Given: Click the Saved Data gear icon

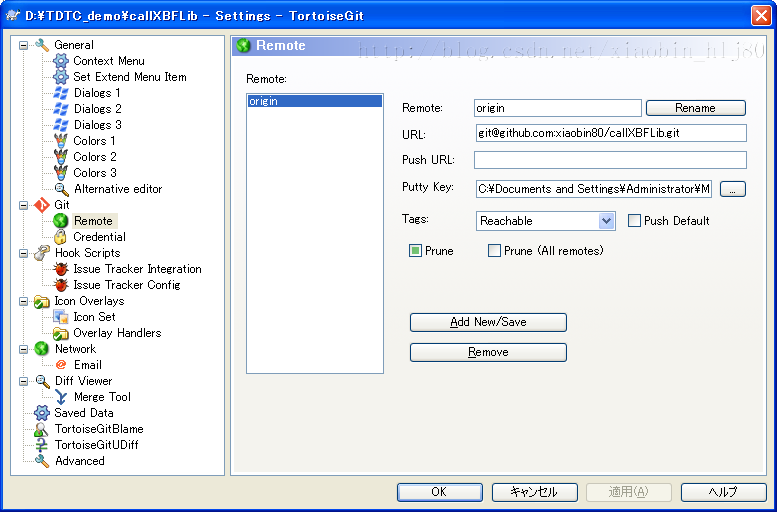Looking at the screenshot, I should (42, 413).
